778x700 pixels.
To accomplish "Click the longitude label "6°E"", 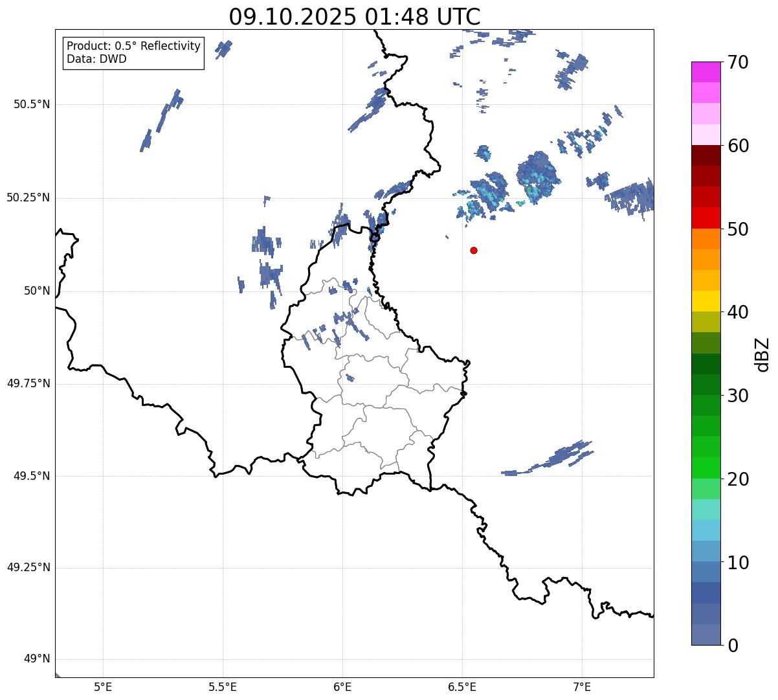I will click(342, 686).
